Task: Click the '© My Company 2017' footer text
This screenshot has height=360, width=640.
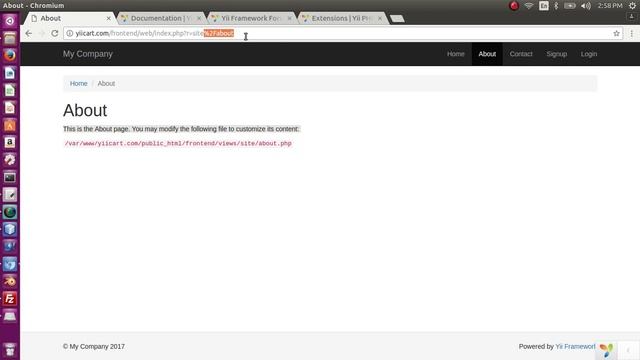Action: (x=94, y=347)
